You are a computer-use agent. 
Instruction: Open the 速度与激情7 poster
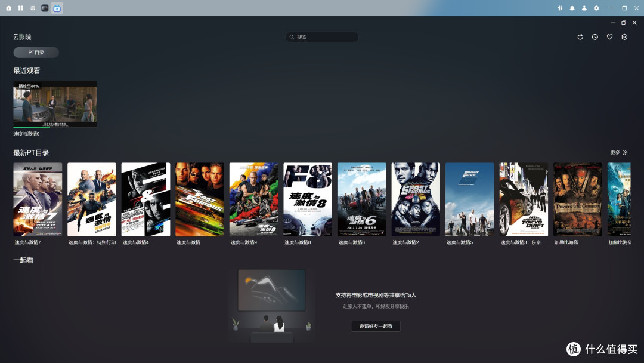[x=38, y=199]
